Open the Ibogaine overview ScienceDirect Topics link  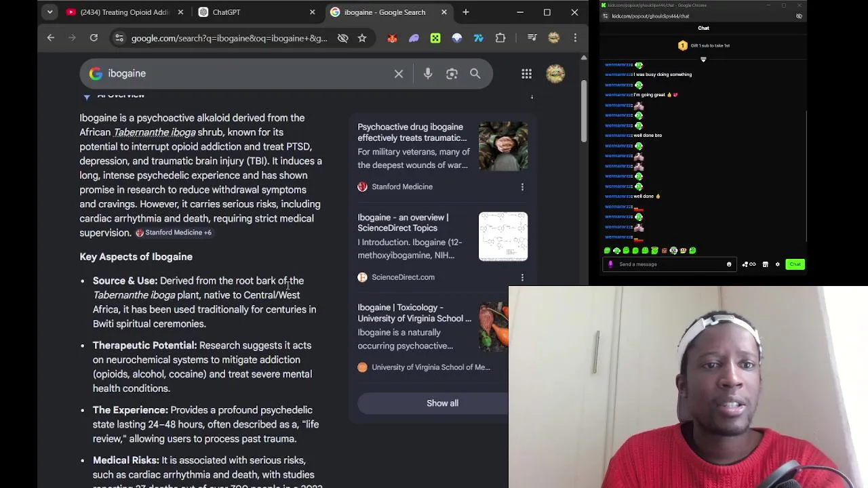(x=403, y=222)
